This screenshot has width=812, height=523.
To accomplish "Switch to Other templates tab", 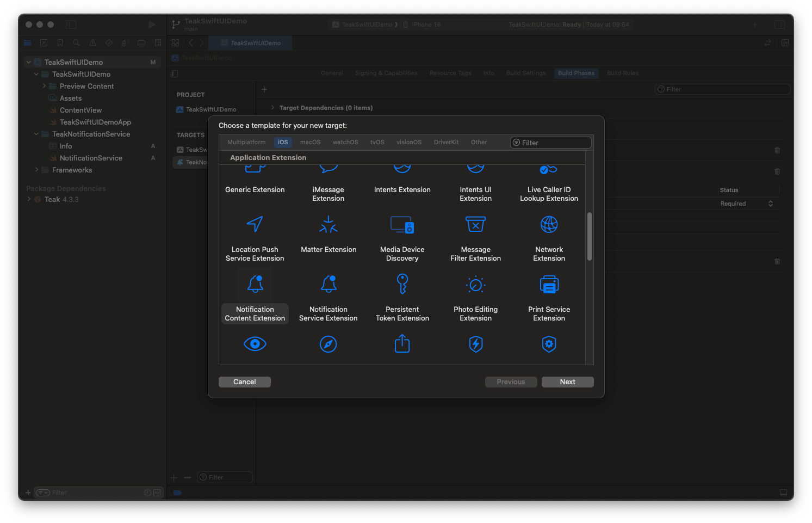I will click(x=479, y=142).
